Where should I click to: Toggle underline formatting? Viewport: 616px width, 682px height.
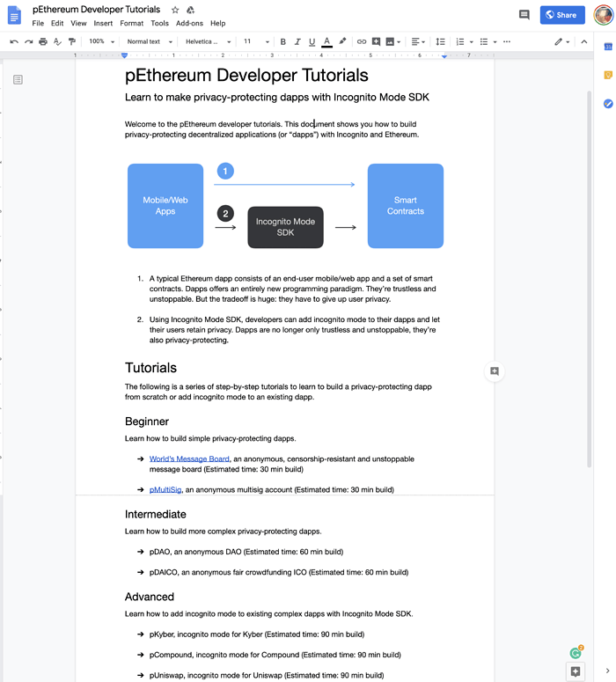312,41
